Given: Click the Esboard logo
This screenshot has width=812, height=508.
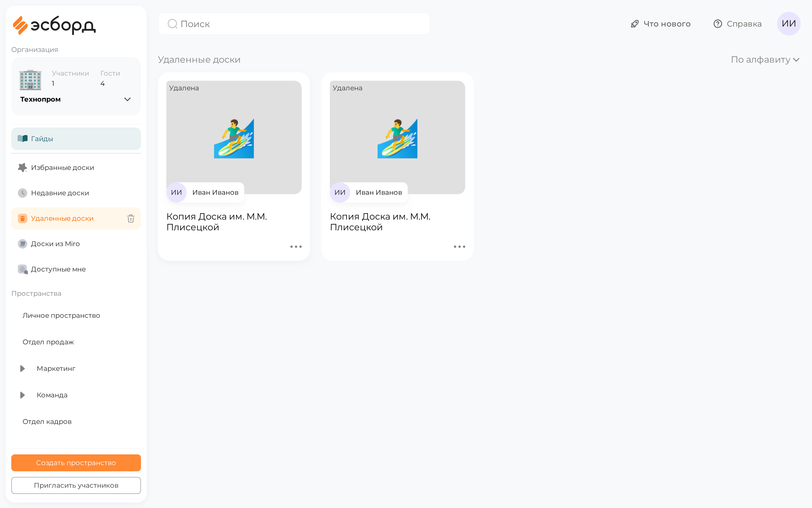Looking at the screenshot, I should coord(54,25).
